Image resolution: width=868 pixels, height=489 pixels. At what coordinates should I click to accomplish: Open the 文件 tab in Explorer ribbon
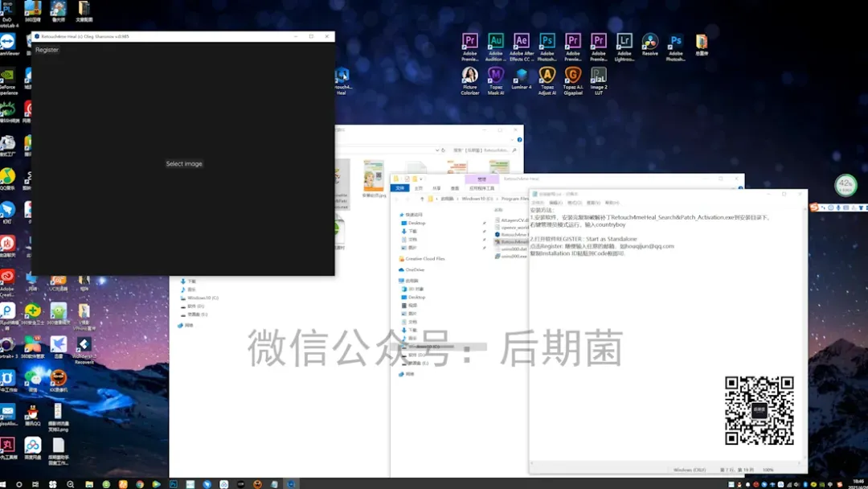(399, 188)
